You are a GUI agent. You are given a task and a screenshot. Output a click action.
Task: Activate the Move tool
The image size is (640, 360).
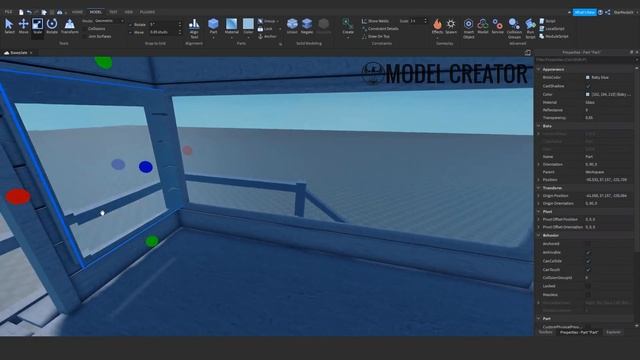[x=23, y=26]
